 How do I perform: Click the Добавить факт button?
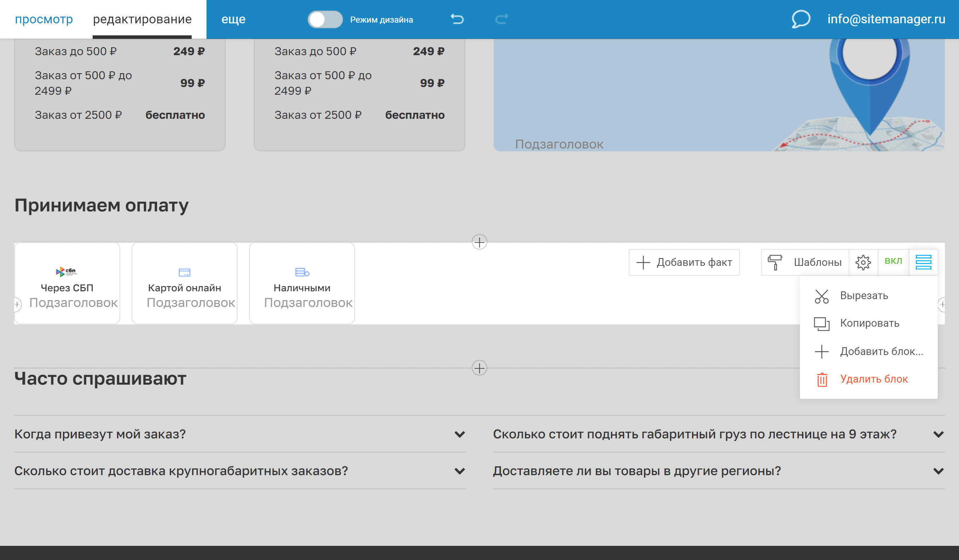tap(684, 262)
